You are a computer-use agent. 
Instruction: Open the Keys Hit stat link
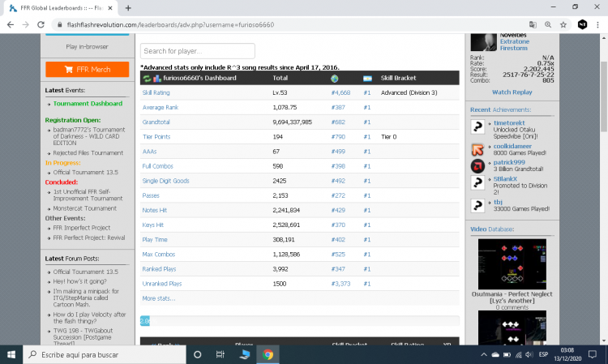tap(152, 225)
